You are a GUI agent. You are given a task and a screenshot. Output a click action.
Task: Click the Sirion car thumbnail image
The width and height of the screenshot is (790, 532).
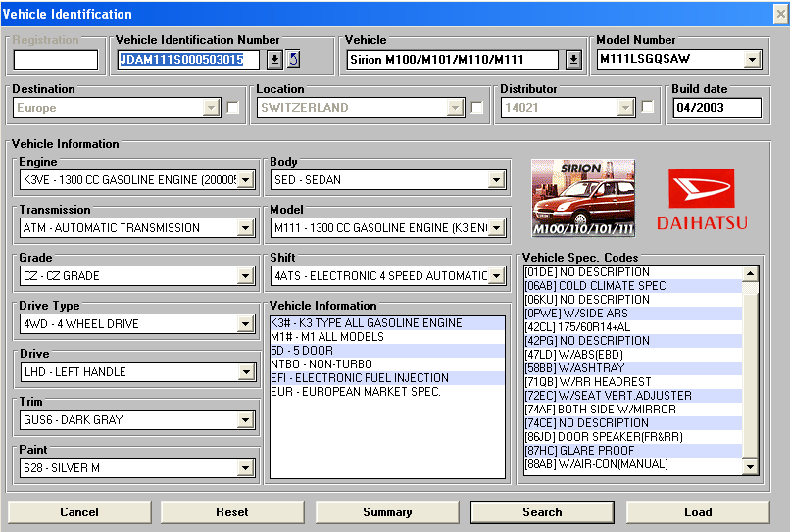point(583,197)
